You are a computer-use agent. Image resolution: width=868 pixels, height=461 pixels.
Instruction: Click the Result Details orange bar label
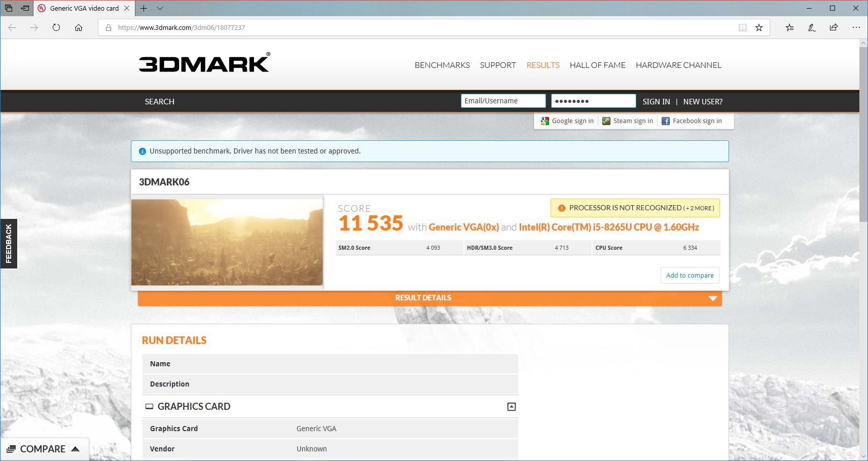coord(423,298)
